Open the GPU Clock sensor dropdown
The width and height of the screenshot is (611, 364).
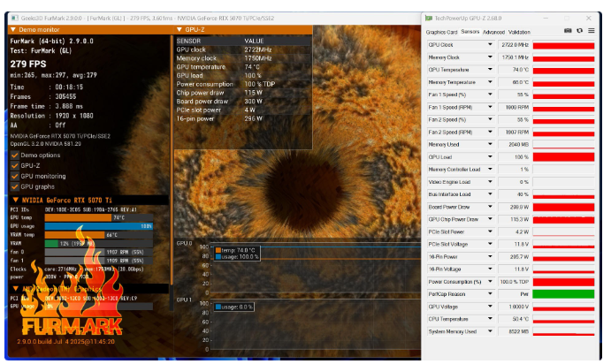click(490, 45)
